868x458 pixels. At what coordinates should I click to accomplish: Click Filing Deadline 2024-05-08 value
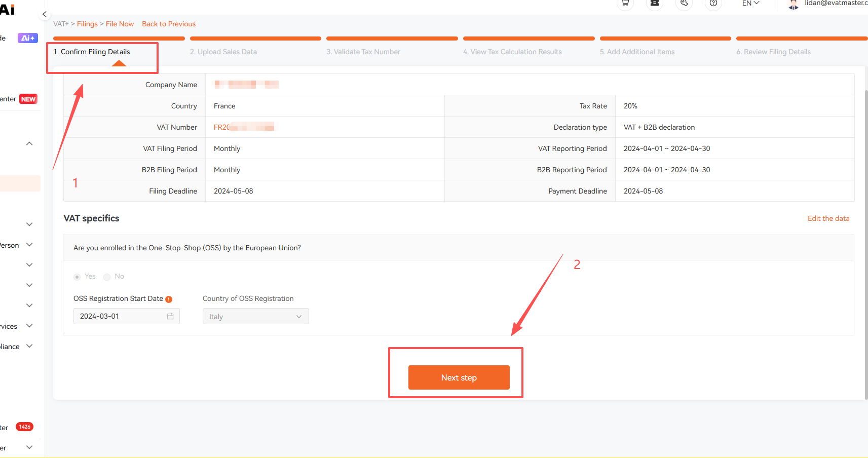(234, 191)
